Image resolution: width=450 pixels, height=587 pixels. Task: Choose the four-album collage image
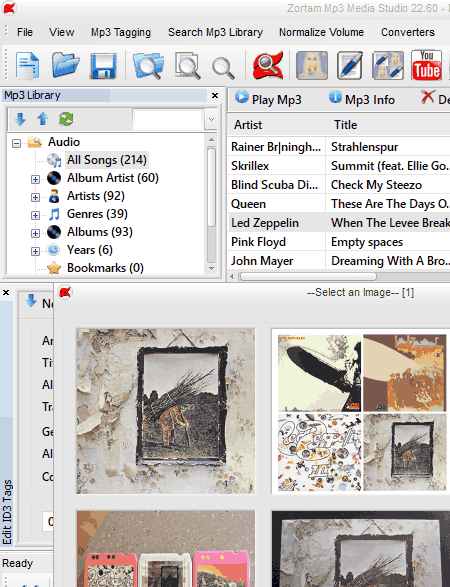tap(361, 411)
